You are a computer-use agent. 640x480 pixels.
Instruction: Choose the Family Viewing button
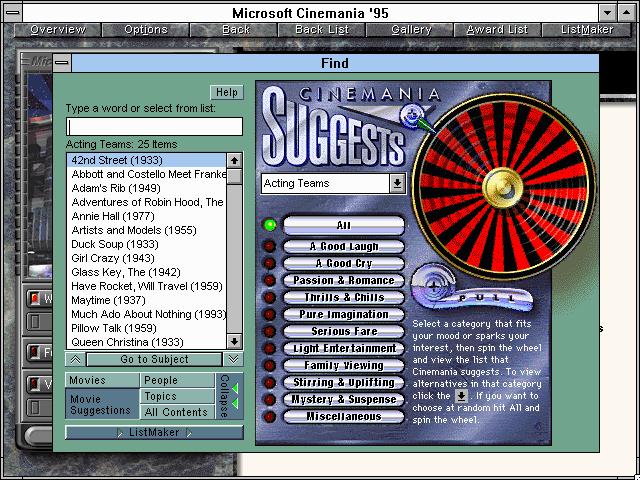pos(344,365)
